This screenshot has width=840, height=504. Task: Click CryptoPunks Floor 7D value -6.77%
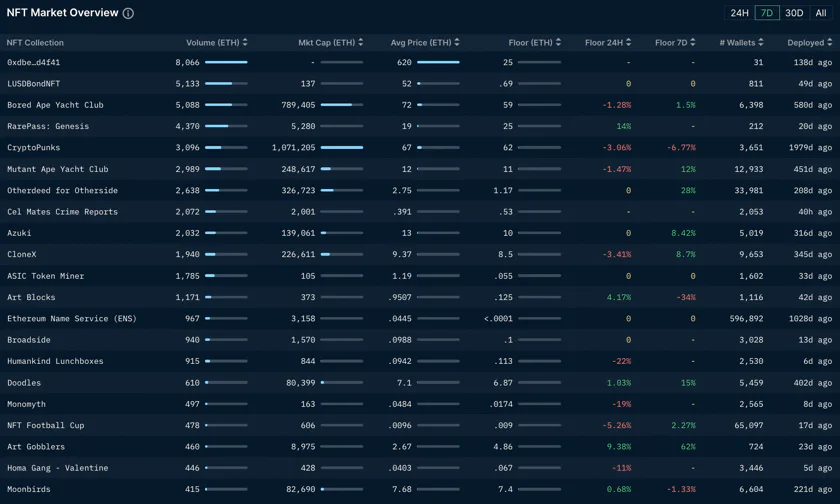coord(681,147)
